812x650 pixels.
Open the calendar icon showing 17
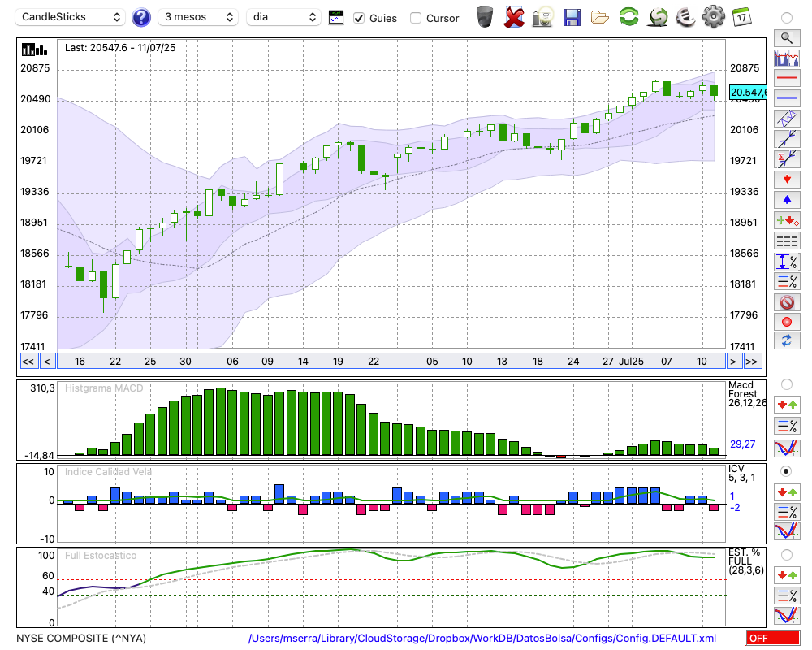click(x=741, y=17)
